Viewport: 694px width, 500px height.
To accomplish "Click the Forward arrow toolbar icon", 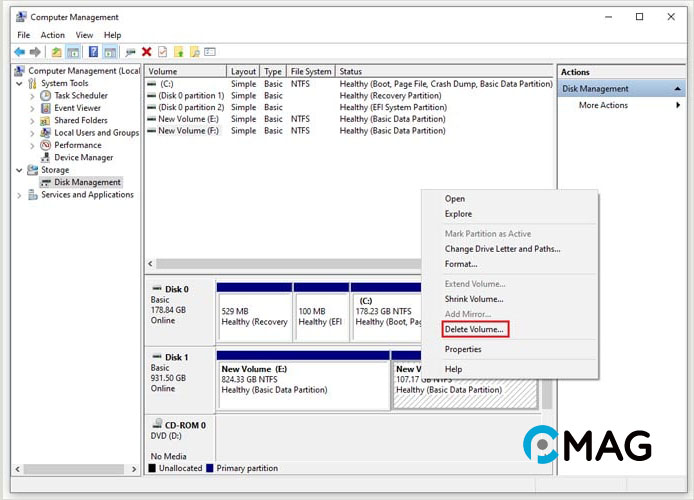I will point(36,52).
